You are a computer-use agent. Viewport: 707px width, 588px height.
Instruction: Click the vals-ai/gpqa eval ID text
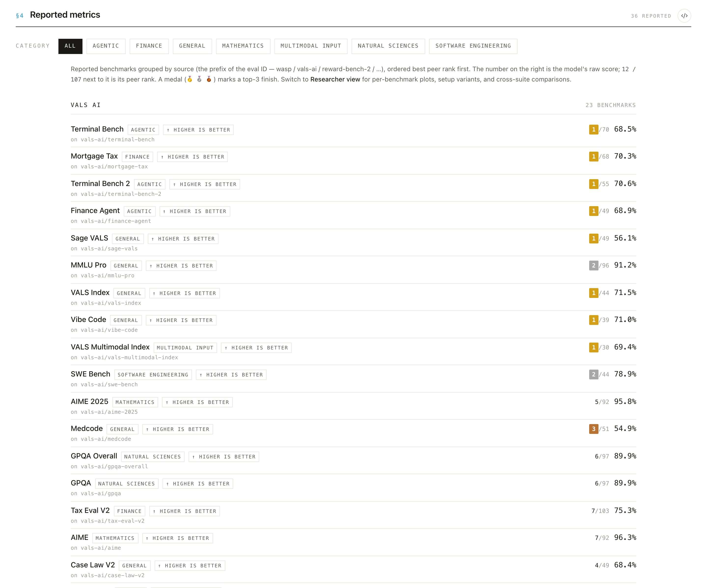point(101,494)
